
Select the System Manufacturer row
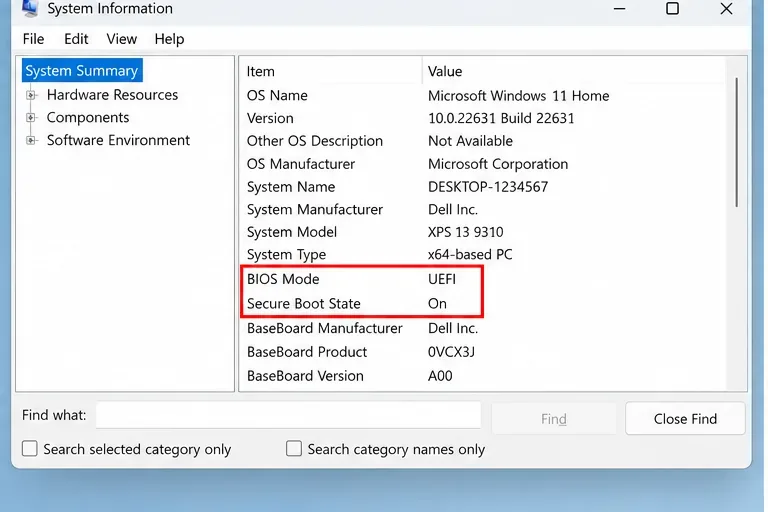(x=482, y=209)
